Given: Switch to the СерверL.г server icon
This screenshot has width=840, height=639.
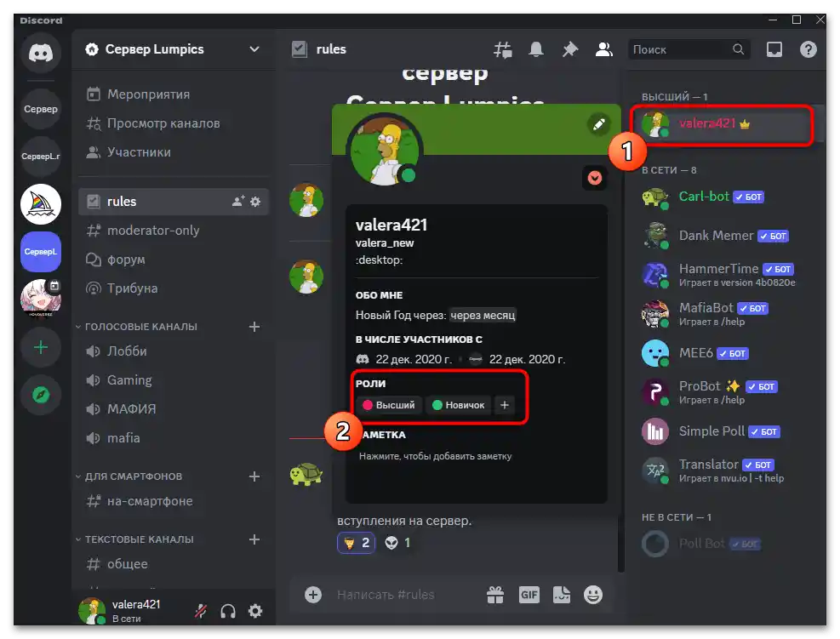Looking at the screenshot, I should click(41, 157).
